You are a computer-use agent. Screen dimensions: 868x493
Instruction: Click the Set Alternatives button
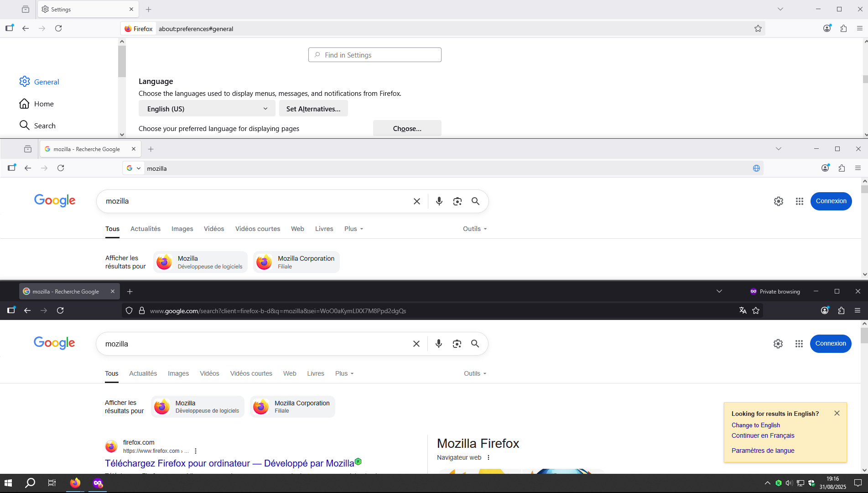tap(313, 109)
